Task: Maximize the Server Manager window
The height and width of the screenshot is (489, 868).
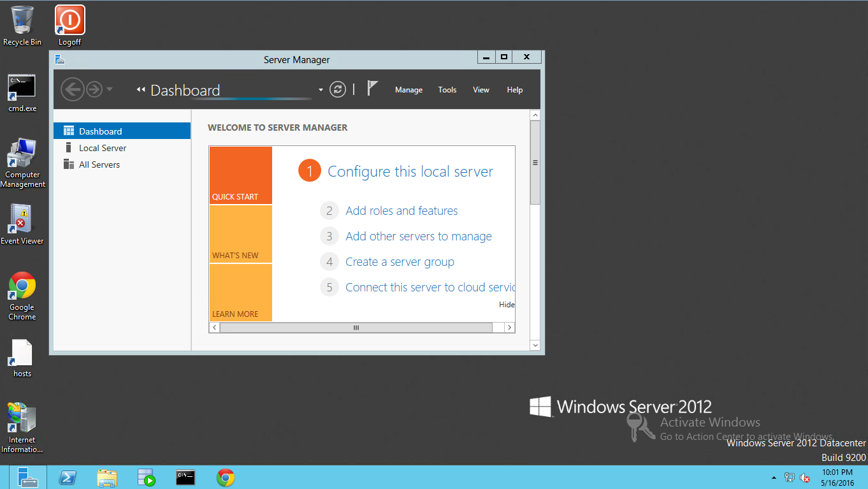Action: pyautogui.click(x=504, y=57)
